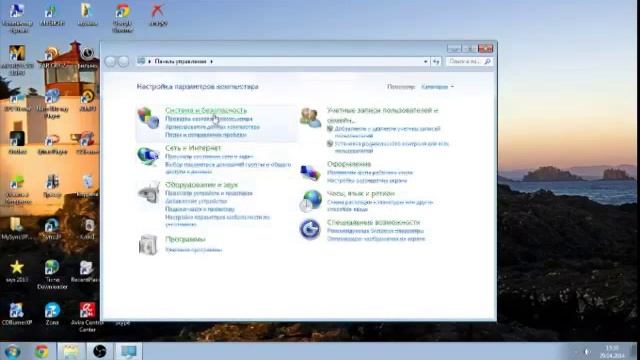Open the Программы heading link
Viewport: 640px width, 360px height.
tap(185, 239)
